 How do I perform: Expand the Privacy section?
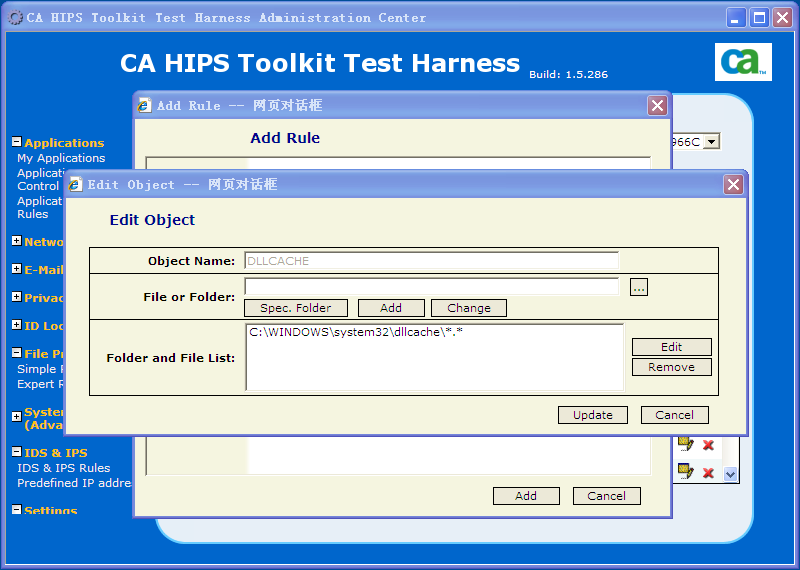coord(17,297)
